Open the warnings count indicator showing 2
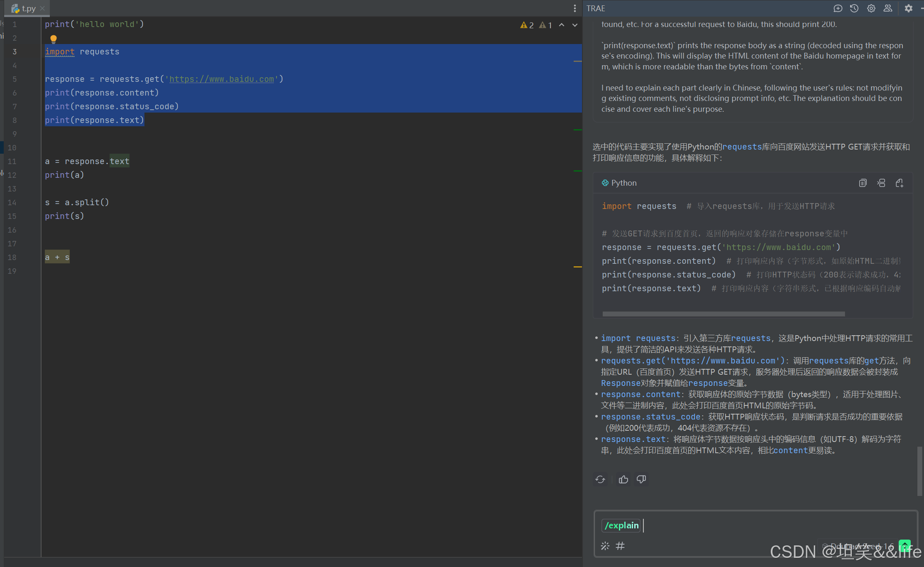Viewport: 924px width, 567px height. [x=527, y=25]
